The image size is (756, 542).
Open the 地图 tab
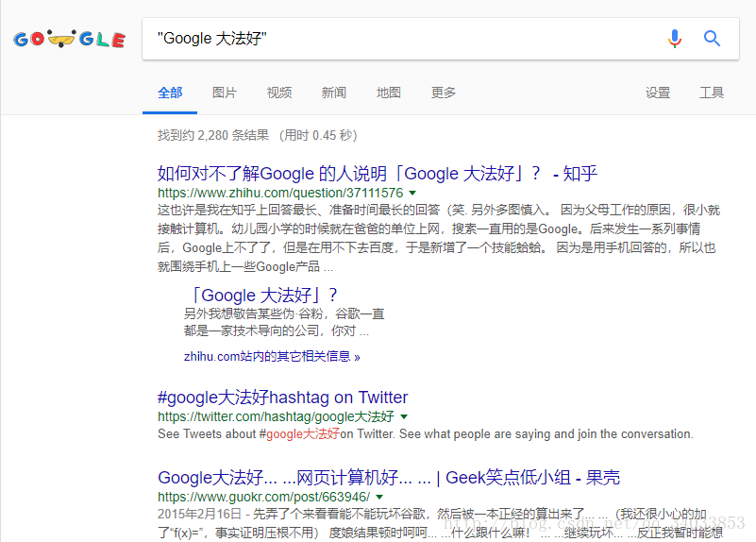[x=389, y=93]
